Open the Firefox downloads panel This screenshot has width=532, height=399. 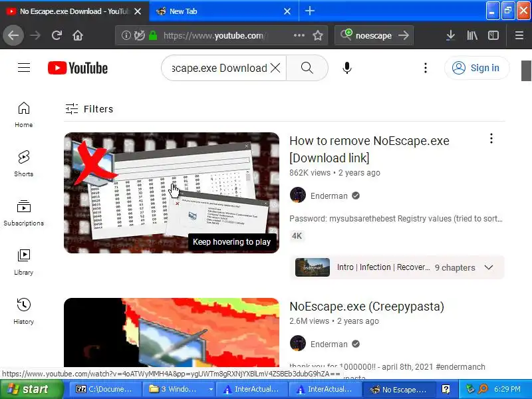point(451,35)
